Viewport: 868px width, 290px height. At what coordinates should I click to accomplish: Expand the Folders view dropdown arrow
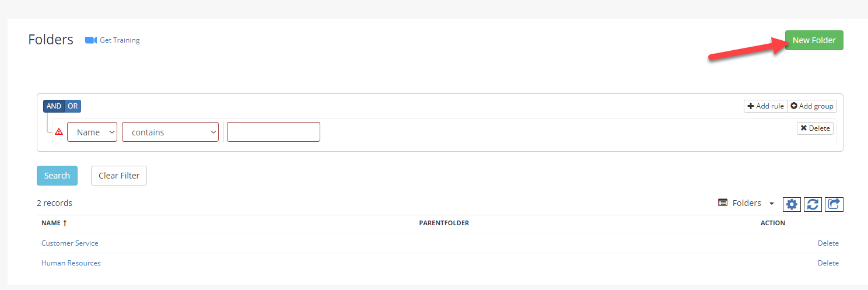772,204
